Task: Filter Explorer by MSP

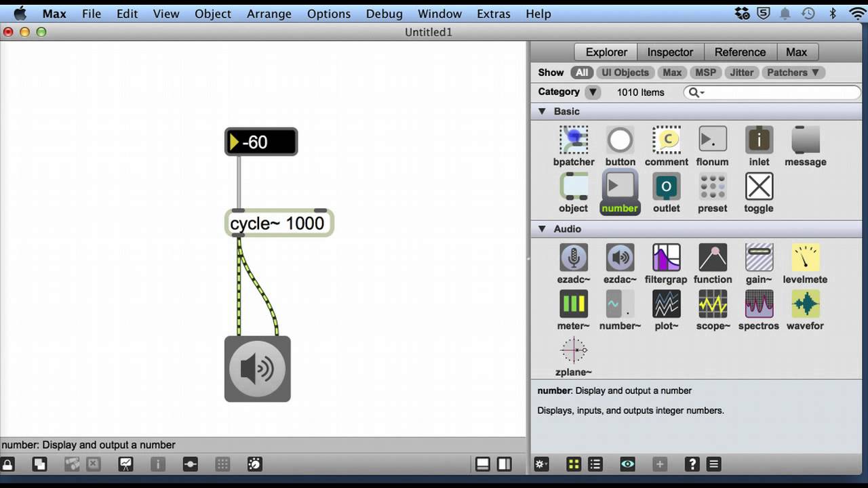Action: pos(705,73)
